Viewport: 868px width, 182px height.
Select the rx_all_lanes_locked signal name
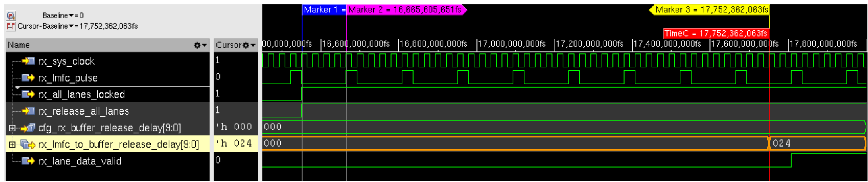[x=82, y=94]
